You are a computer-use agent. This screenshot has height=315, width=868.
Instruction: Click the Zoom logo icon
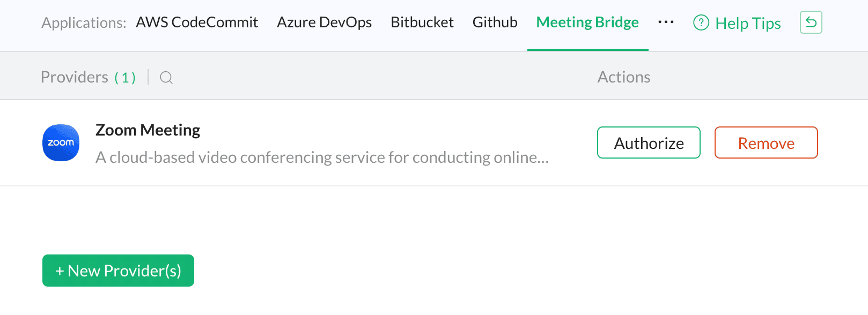[x=61, y=142]
